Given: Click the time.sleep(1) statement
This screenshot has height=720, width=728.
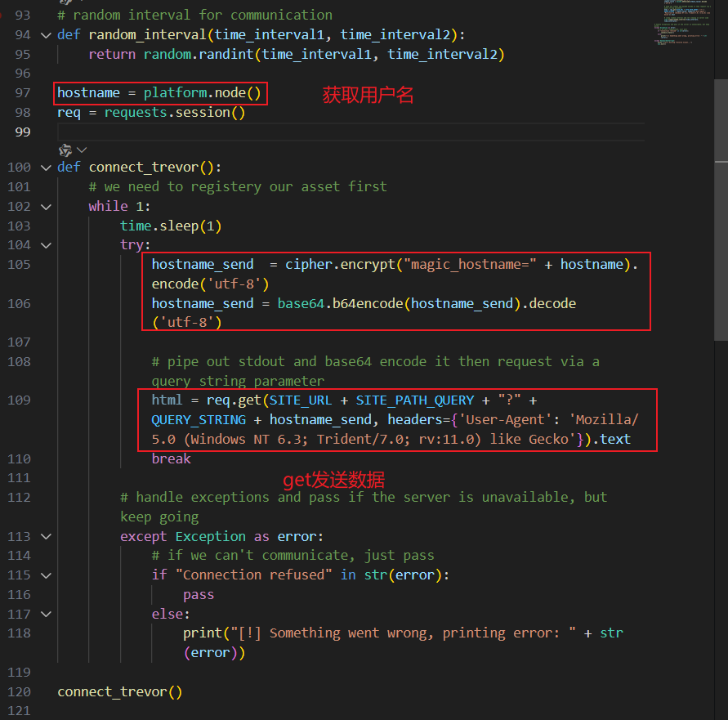Looking at the screenshot, I should coord(171,226).
